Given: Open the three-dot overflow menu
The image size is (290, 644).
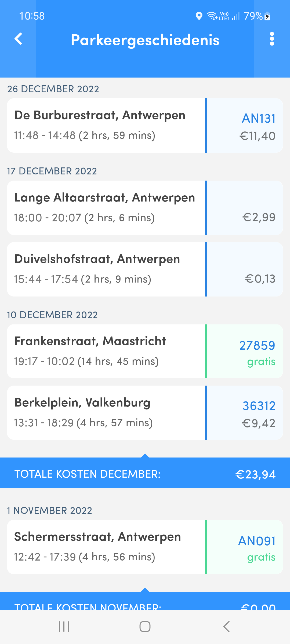Looking at the screenshot, I should point(272,39).
